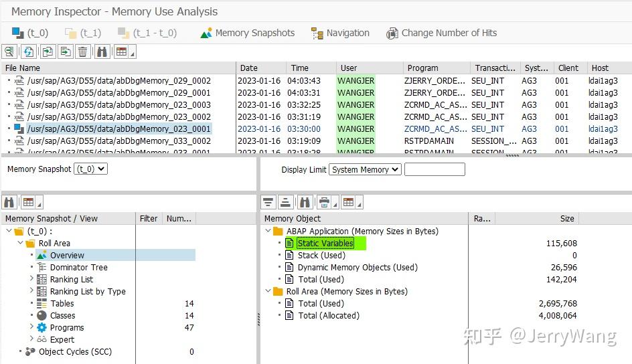632x364 pixels.
Task: Find in the file list (binoculars)
Action: pyautogui.click(x=102, y=52)
